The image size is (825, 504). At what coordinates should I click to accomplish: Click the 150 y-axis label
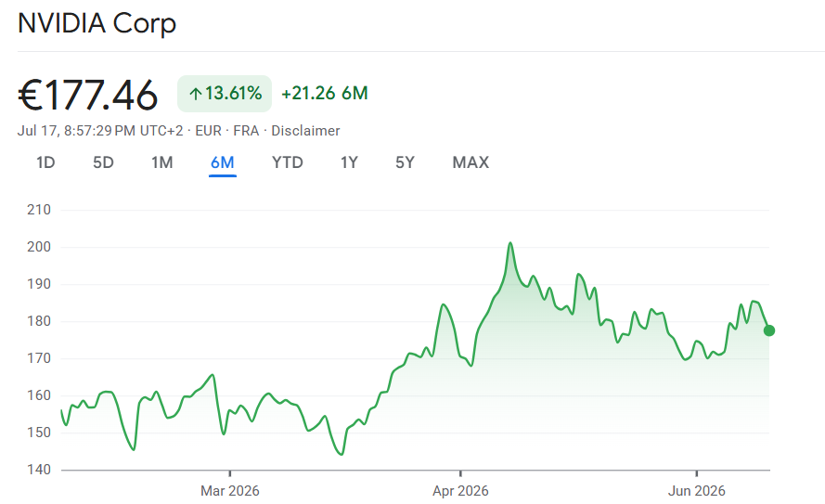[39, 433]
